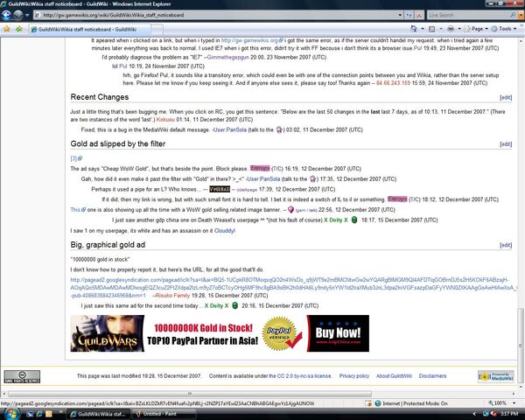The image size is (525, 420).
Task: Select the GuildWiki staff noticeboard tab
Action: click(x=89, y=30)
